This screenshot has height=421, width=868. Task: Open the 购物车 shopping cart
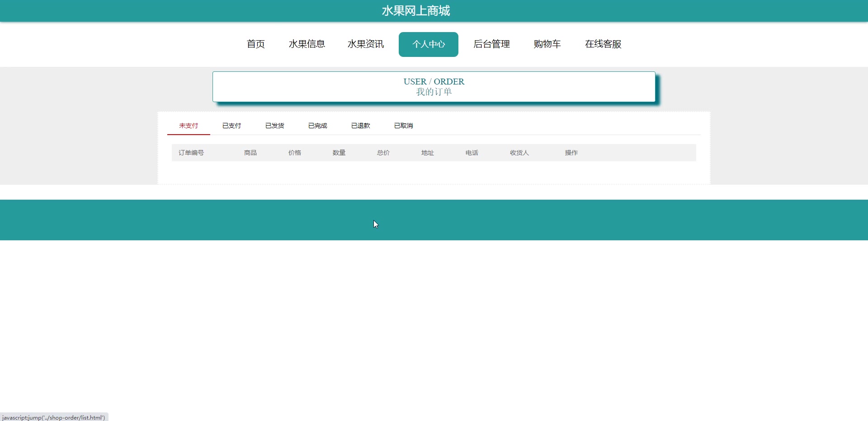point(547,44)
